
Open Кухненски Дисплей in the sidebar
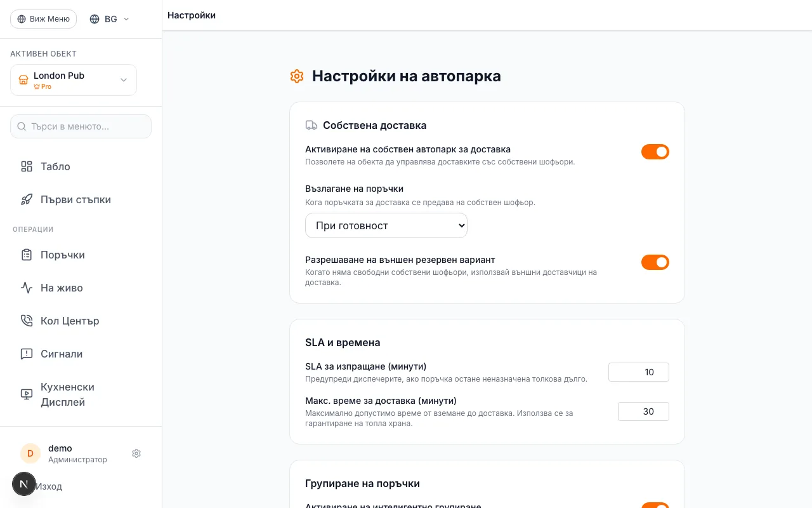pyautogui.click(x=81, y=394)
